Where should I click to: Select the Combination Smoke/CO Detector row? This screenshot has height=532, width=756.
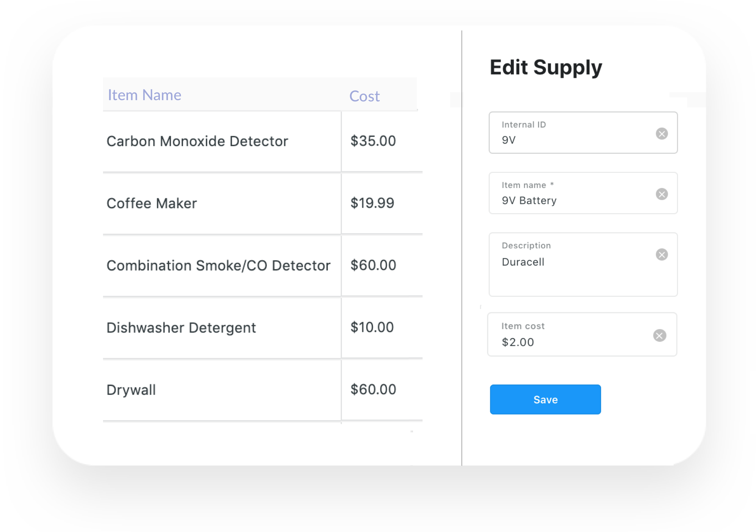coord(262,266)
